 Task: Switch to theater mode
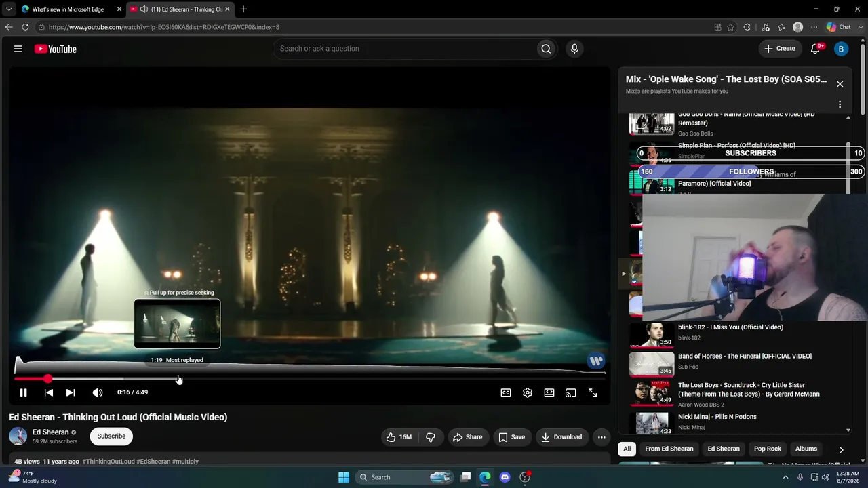coord(549,392)
